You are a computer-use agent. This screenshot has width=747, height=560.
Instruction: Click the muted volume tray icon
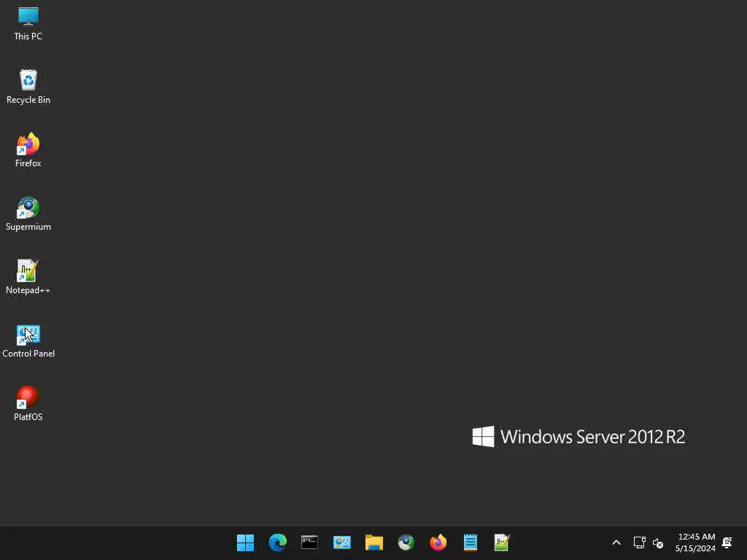click(658, 542)
